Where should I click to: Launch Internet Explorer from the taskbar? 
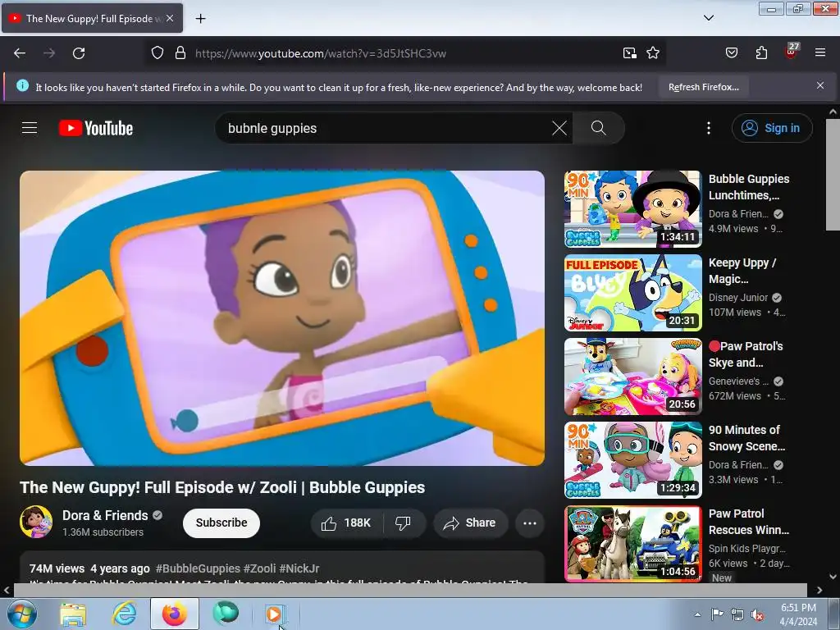[125, 614]
